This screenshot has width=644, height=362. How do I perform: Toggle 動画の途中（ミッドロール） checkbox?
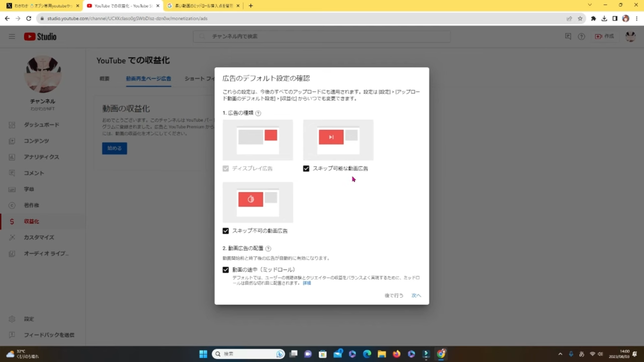point(225,270)
